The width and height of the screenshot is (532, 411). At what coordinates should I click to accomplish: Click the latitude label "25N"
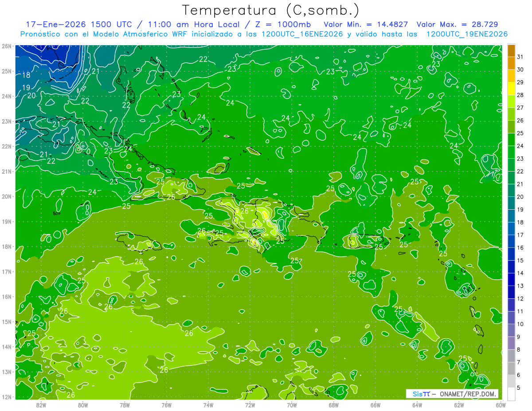[7, 71]
